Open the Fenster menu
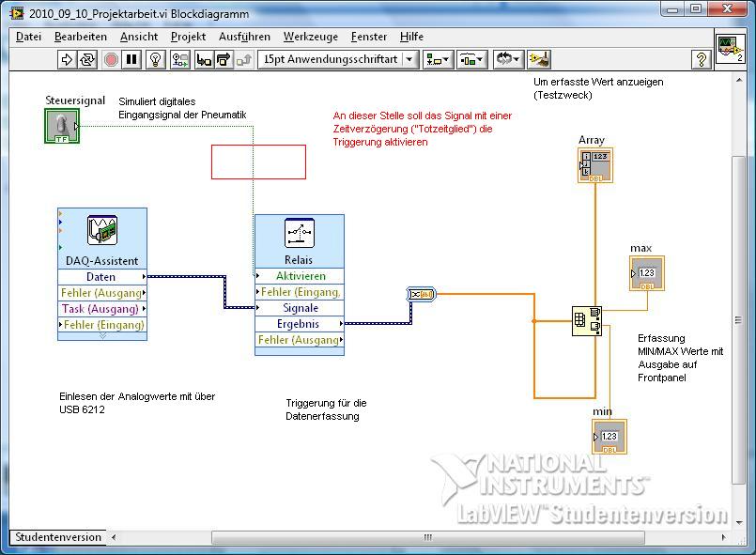756x555 pixels. [x=369, y=37]
